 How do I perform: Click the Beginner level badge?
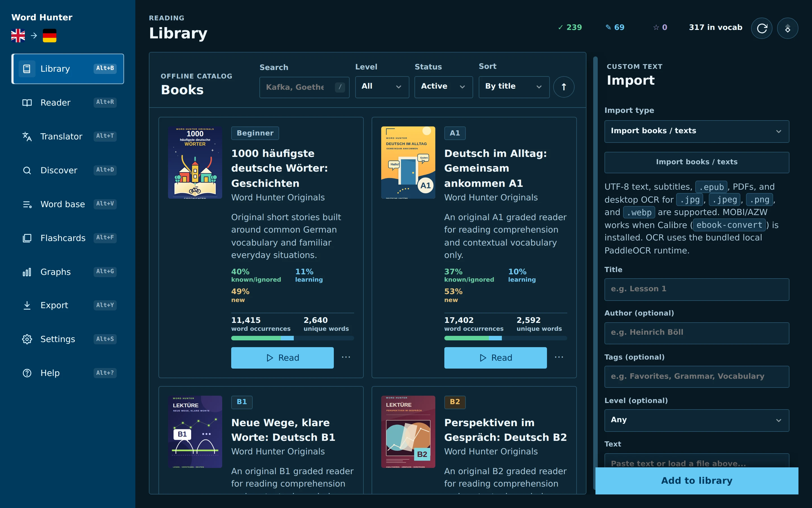[x=255, y=133]
